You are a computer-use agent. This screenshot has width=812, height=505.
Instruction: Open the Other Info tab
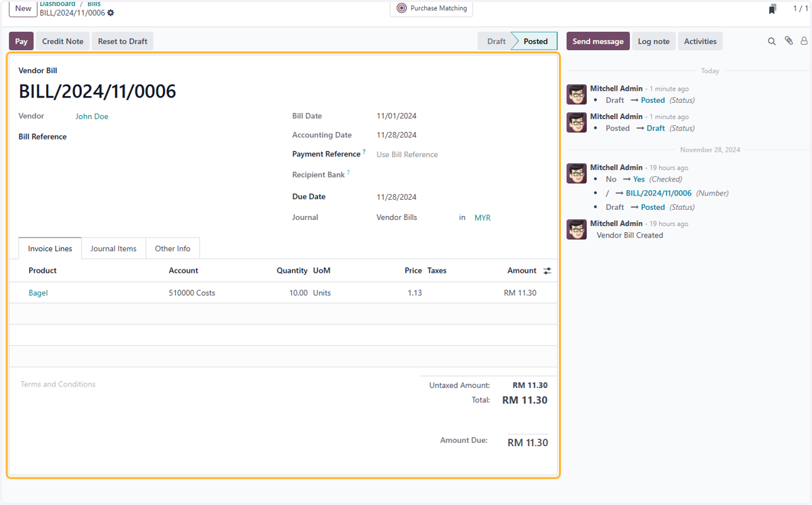coord(173,248)
